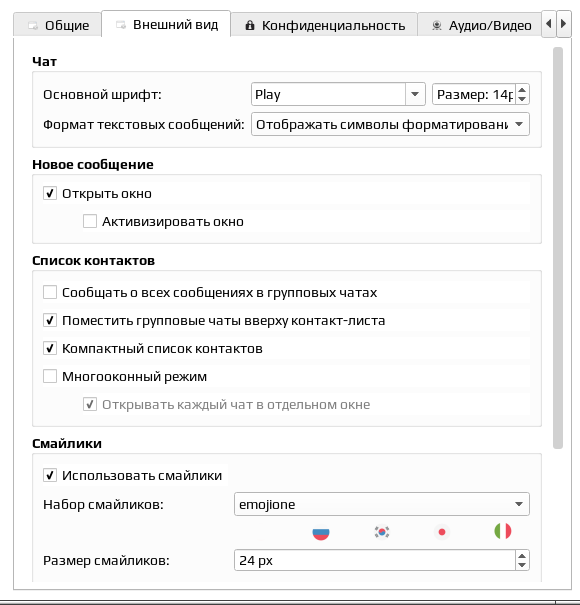Decrease font size with down arrow

(x=522, y=99)
